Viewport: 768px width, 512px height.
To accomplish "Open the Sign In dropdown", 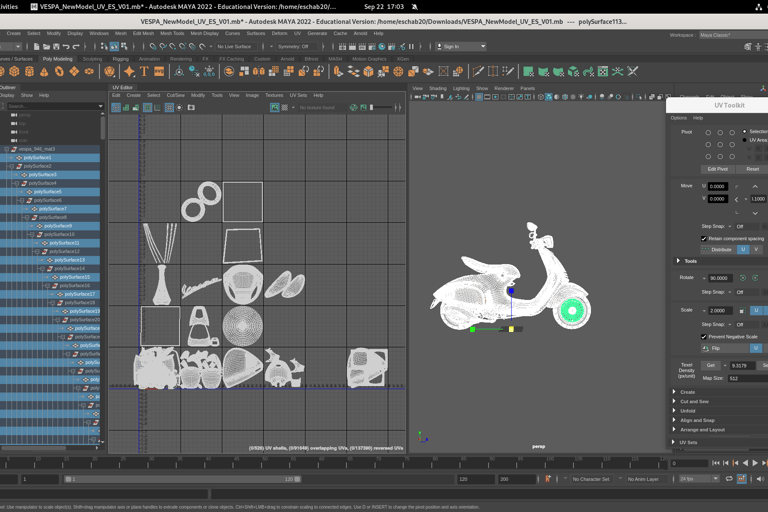I will tap(464, 46).
